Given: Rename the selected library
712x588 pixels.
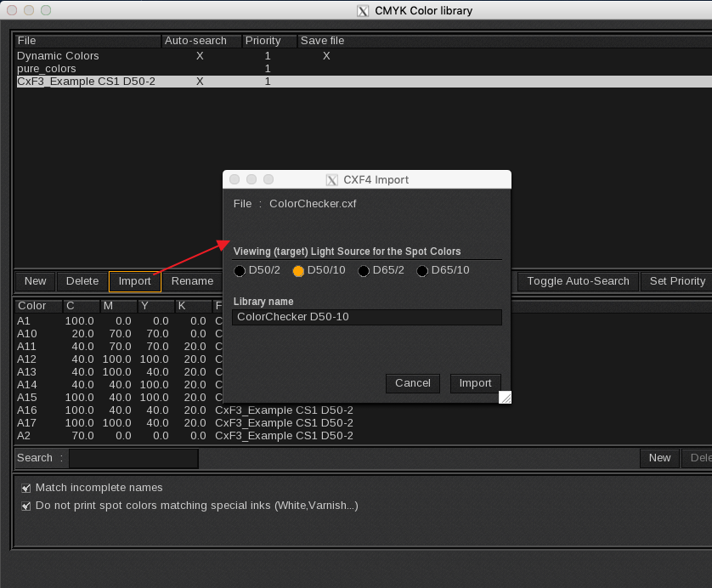Looking at the screenshot, I should 192,280.
